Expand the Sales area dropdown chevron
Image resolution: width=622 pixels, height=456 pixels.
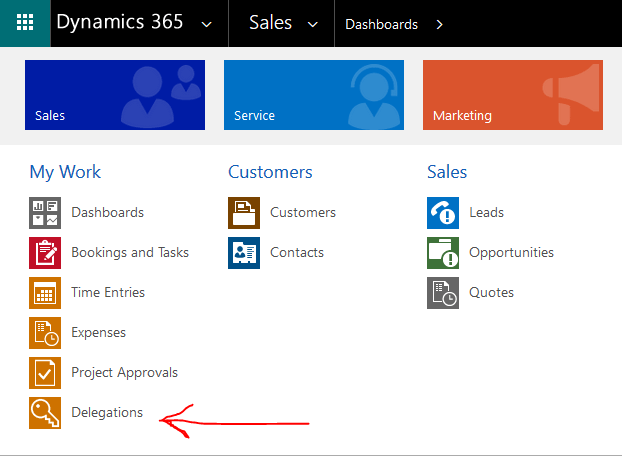(313, 25)
